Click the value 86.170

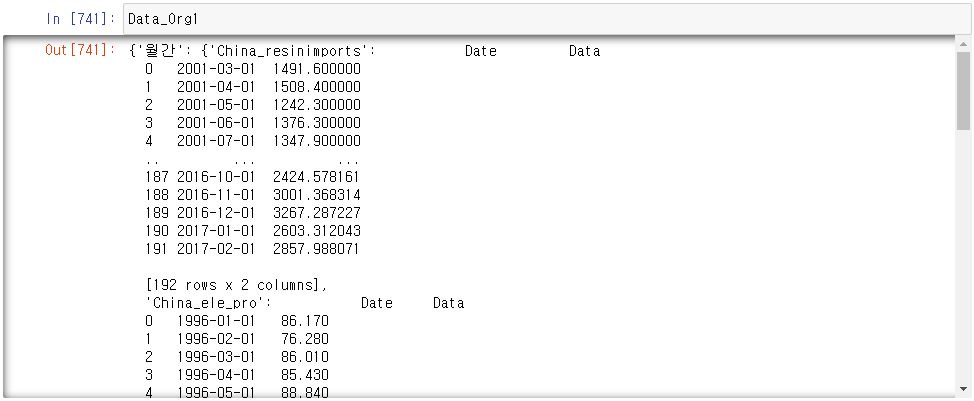305,321
